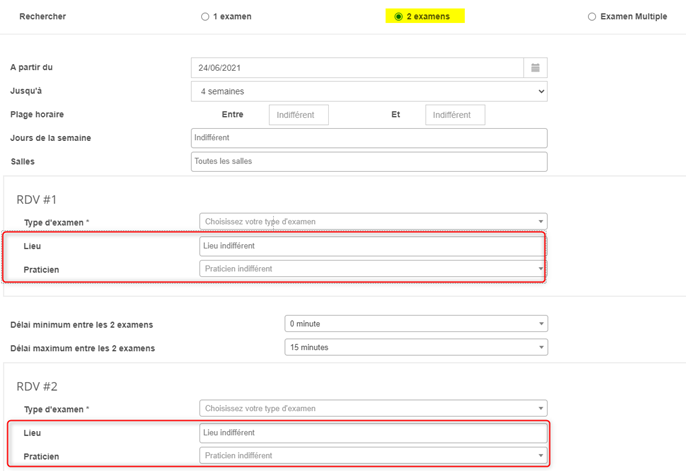Click the RDV #2 Lieu field

point(372,432)
